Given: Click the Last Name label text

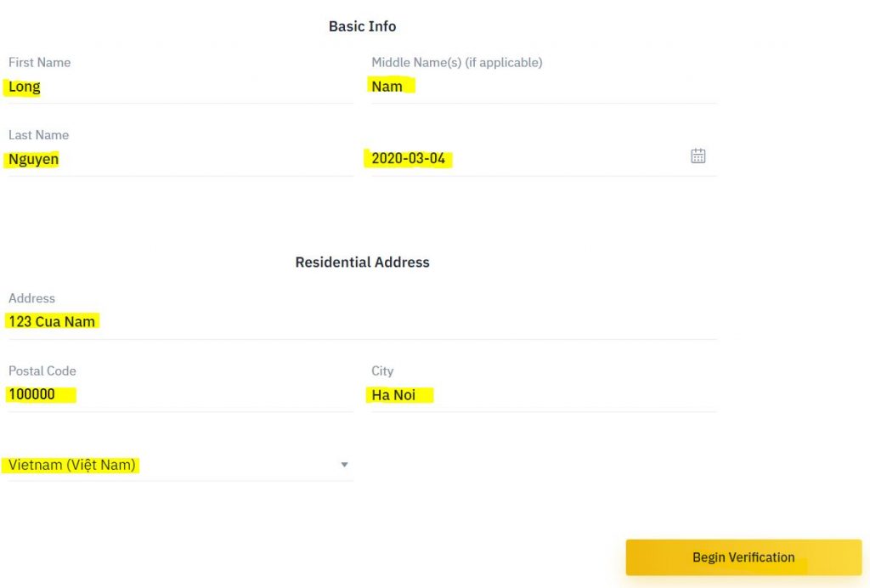Looking at the screenshot, I should pyautogui.click(x=38, y=134).
